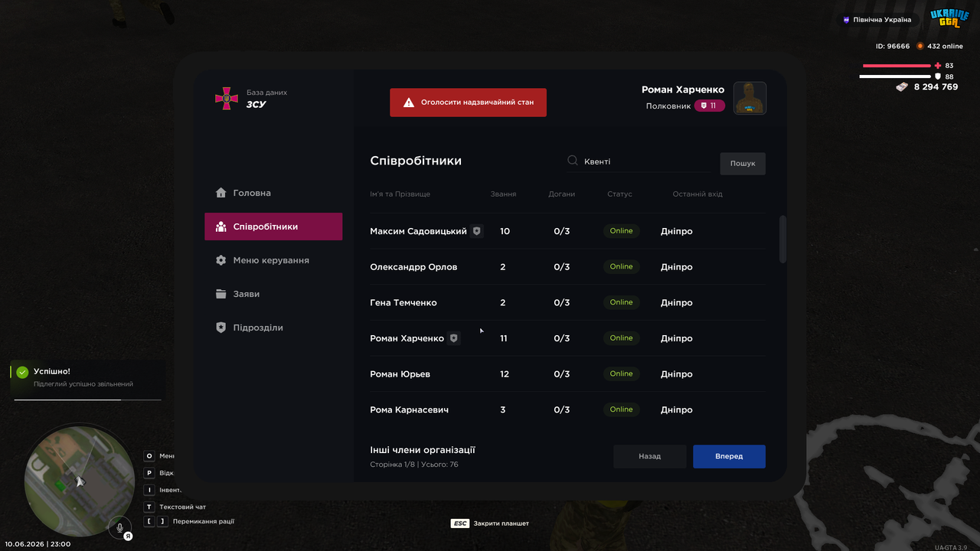Open Меню керування section
The image size is (980, 551).
point(273,260)
